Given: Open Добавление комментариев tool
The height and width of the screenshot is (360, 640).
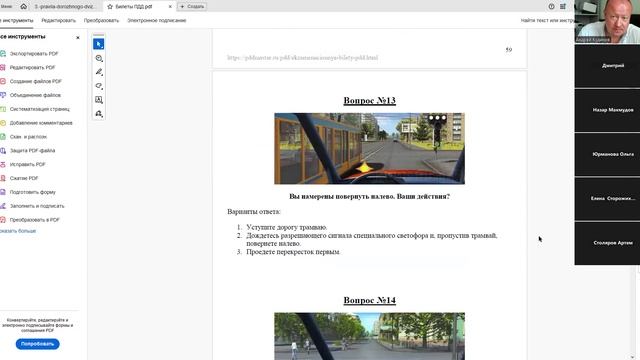Looking at the screenshot, I should click(41, 123).
